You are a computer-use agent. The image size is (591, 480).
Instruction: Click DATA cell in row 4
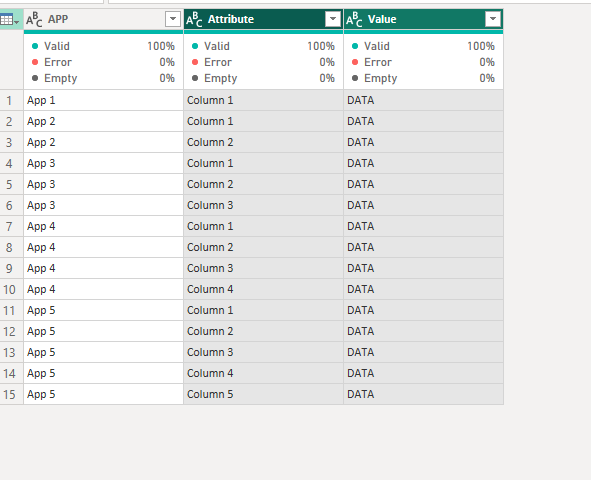click(x=423, y=163)
